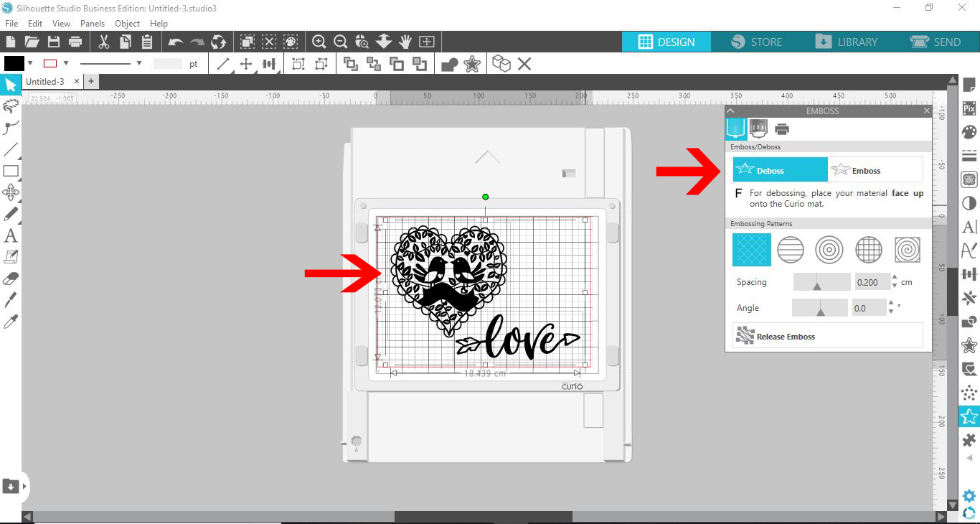Open the Text Style panel icon
This screenshot has width=980, height=524.
(969, 227)
